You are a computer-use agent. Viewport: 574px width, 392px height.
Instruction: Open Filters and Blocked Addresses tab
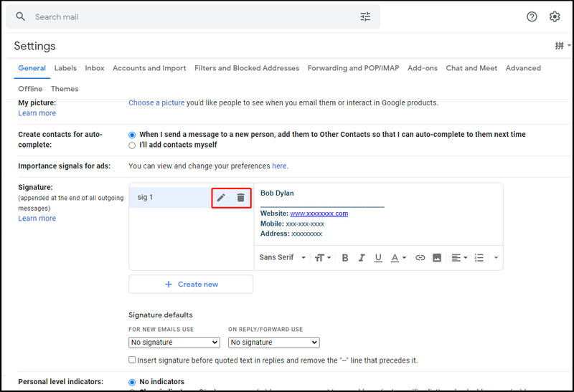point(247,68)
